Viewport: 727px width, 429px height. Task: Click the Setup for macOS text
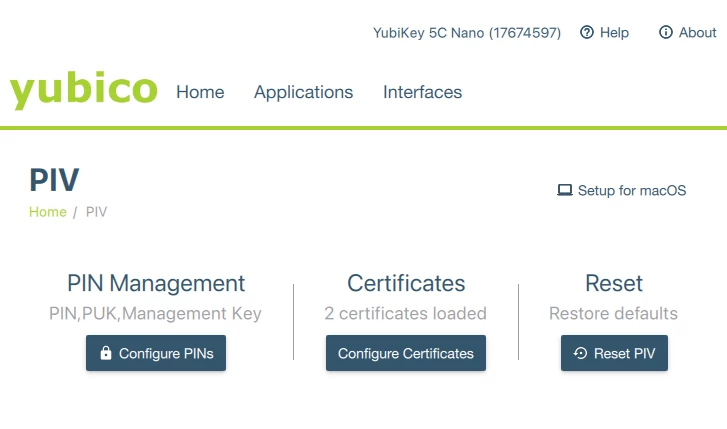pos(632,190)
